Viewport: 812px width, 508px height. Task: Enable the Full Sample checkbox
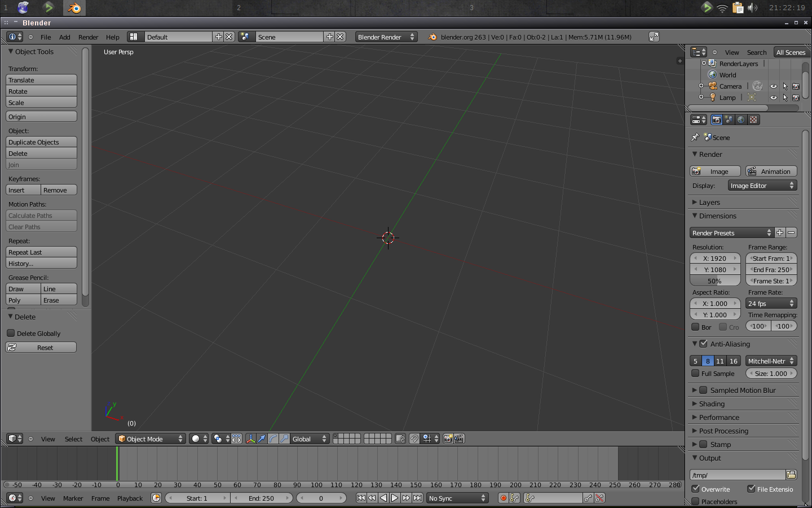click(x=696, y=373)
